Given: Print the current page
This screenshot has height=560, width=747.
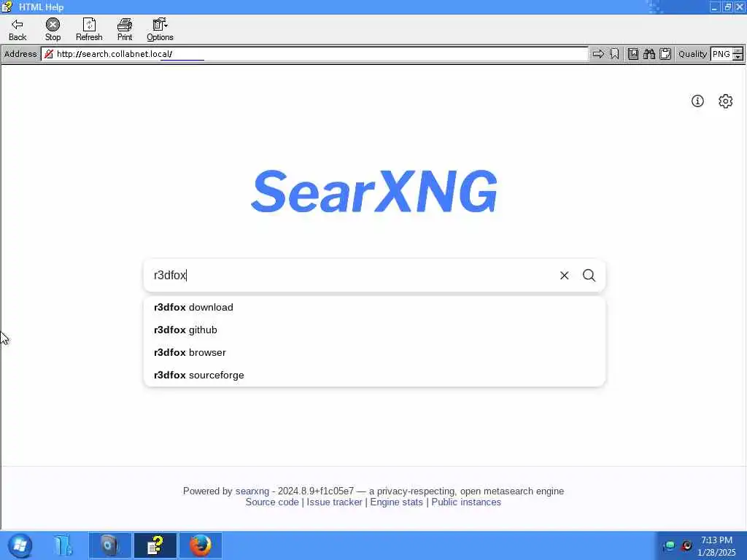Looking at the screenshot, I should (x=124, y=29).
